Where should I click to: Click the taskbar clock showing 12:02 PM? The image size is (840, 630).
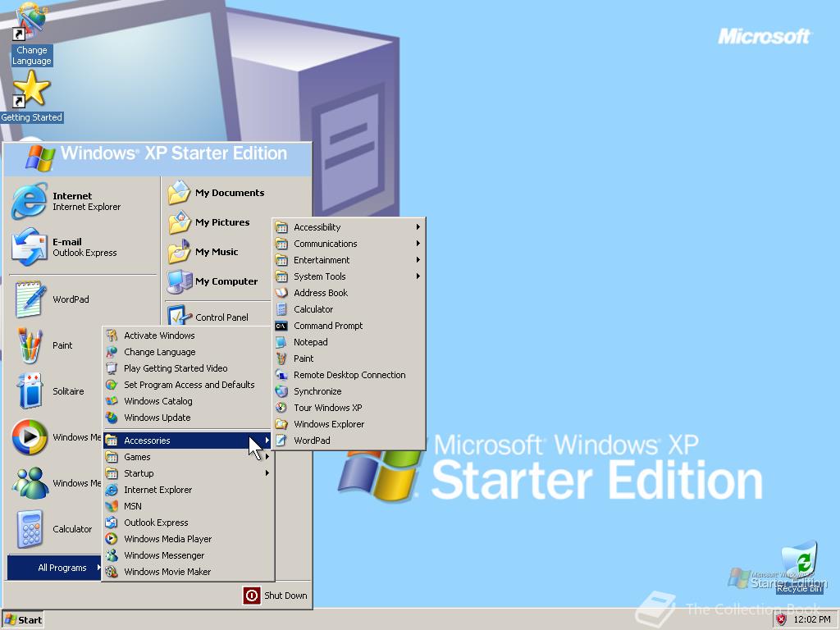pos(811,619)
